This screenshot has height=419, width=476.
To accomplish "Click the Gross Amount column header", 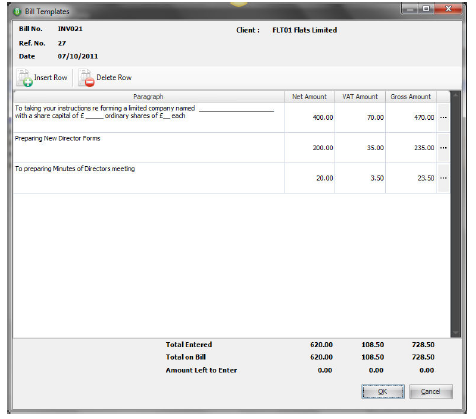I will tap(411, 97).
